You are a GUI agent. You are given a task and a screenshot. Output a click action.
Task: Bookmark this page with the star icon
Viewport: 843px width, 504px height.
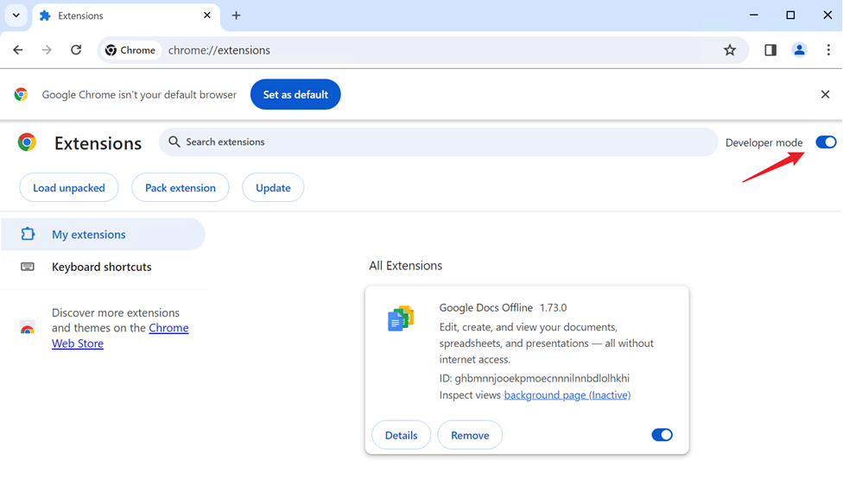tap(730, 49)
